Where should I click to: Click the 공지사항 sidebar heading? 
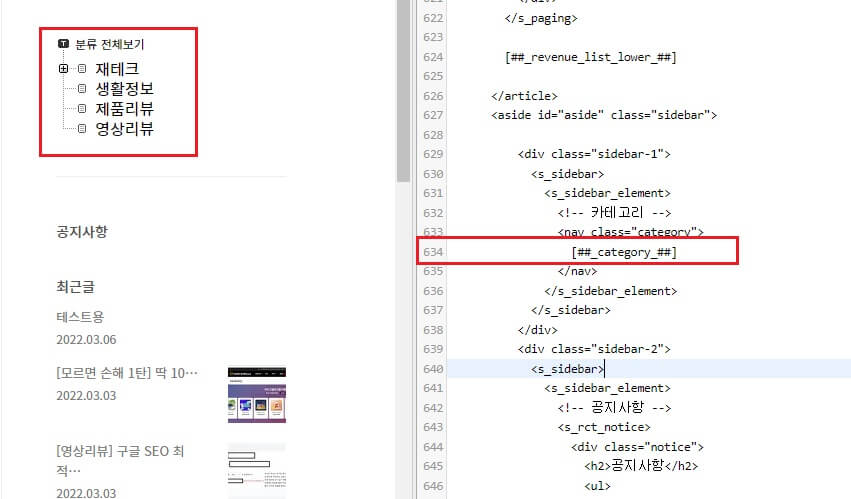[82, 232]
